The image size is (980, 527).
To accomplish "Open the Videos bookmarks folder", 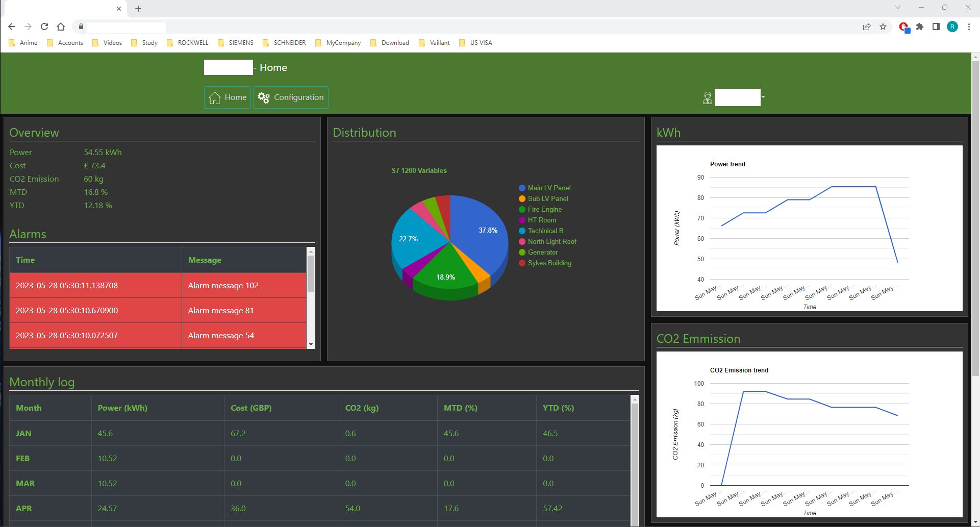I will [107, 43].
